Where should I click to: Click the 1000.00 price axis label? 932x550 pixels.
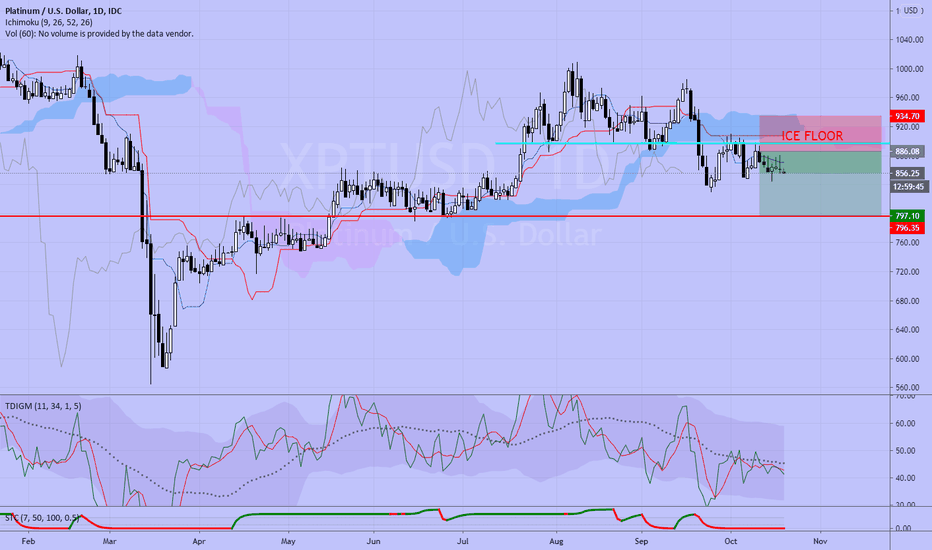coord(909,69)
